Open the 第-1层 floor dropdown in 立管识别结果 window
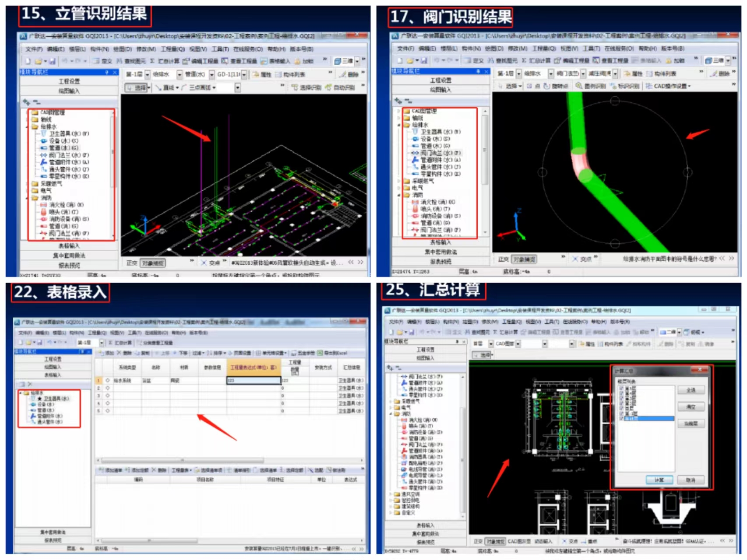Viewport: 747px width, 560px height. coord(147,74)
